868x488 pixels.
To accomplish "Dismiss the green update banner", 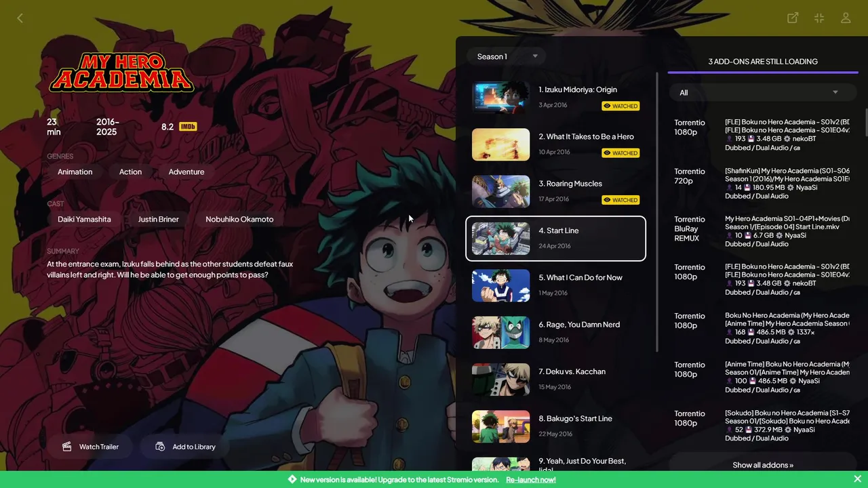I will tap(857, 479).
